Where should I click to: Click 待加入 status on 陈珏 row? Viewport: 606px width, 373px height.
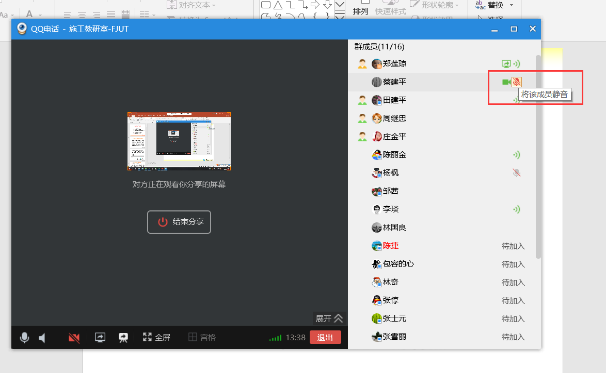coord(513,246)
